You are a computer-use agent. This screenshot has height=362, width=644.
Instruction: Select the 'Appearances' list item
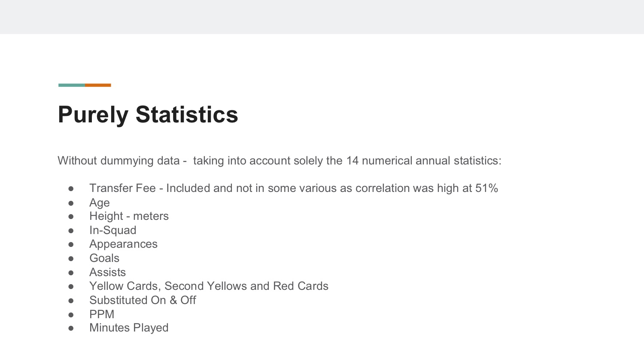coord(123,244)
